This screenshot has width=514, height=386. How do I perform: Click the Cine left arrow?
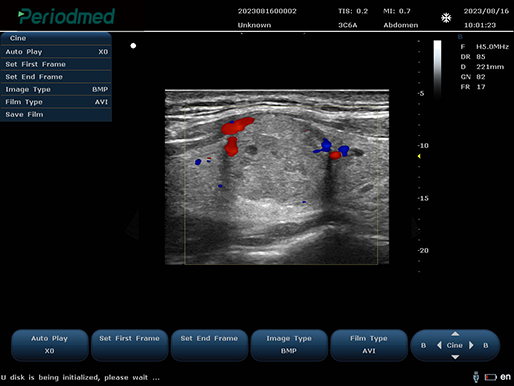(x=439, y=345)
